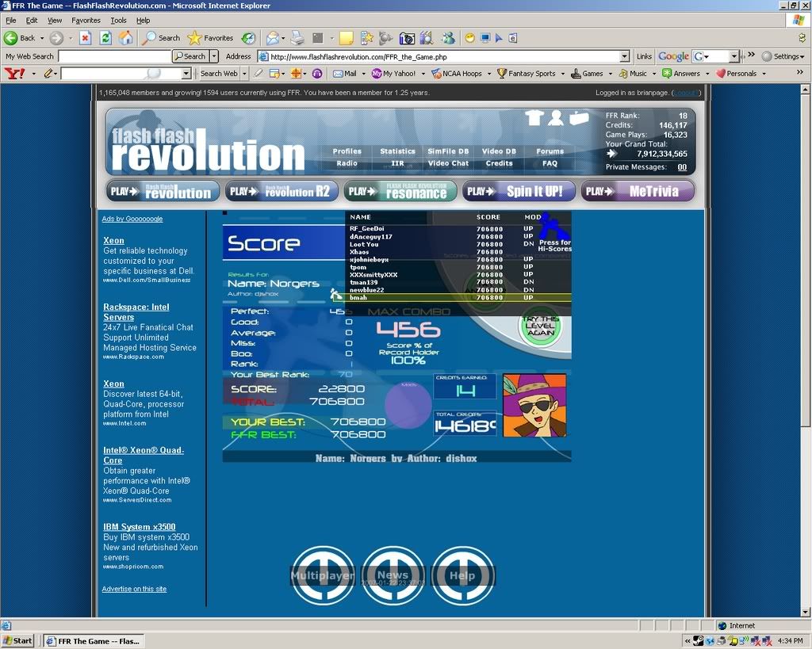Click the round Help button icon
This screenshot has width=812, height=649.
click(462, 575)
